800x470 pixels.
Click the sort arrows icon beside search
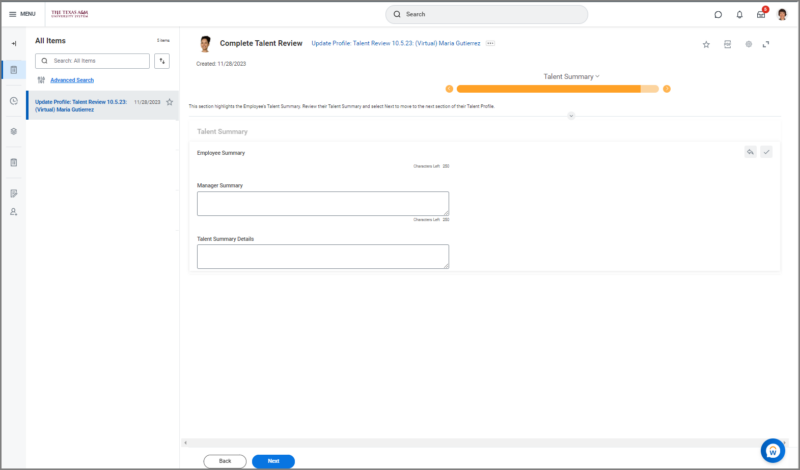tap(162, 61)
